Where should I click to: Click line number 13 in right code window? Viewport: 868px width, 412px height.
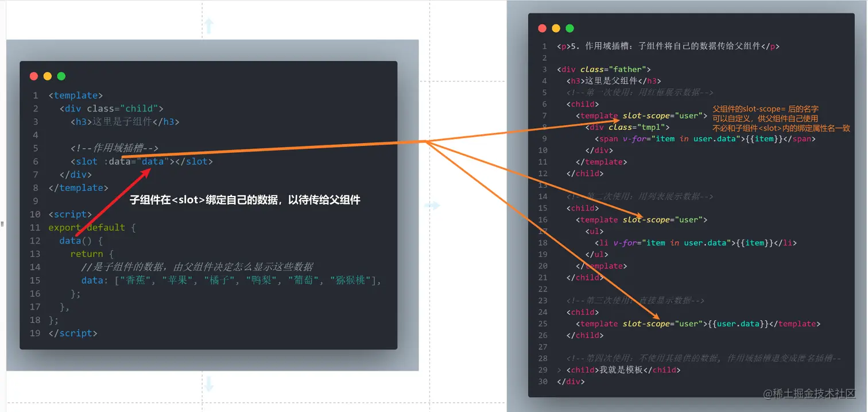(x=543, y=185)
